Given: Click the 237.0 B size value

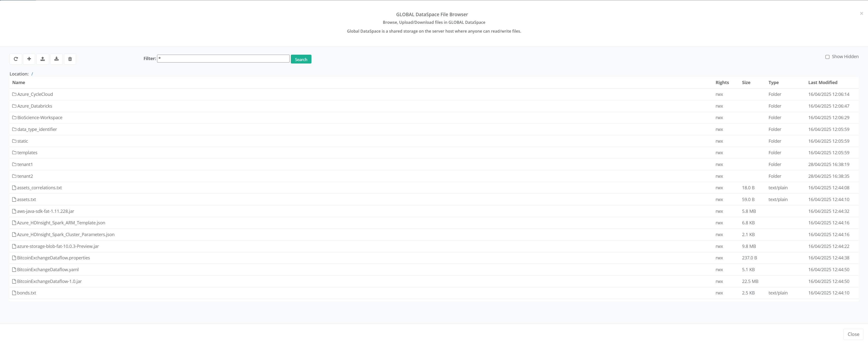Looking at the screenshot, I should [749, 258].
